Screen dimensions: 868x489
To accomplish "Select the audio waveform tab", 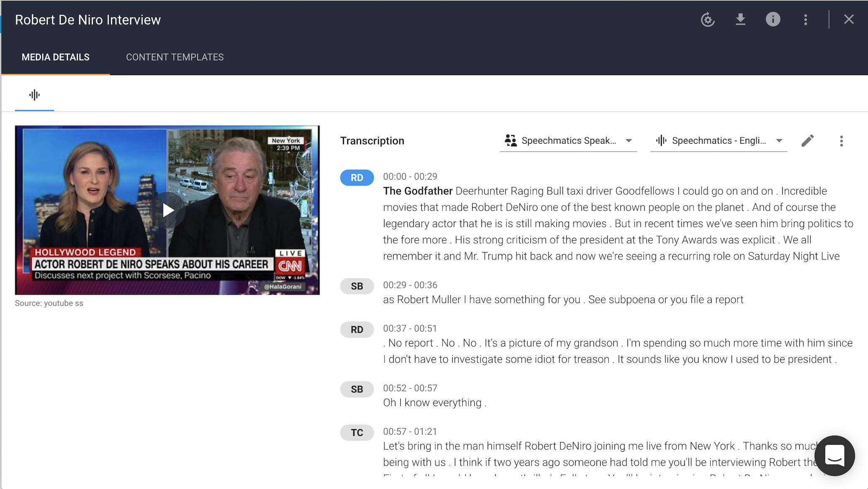I will 34,95.
